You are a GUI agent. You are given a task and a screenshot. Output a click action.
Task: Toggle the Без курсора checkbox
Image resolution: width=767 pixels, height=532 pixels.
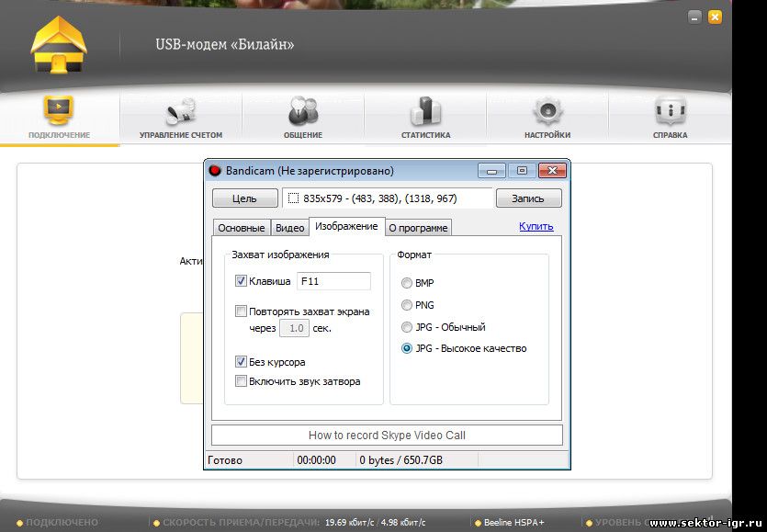[x=241, y=362]
